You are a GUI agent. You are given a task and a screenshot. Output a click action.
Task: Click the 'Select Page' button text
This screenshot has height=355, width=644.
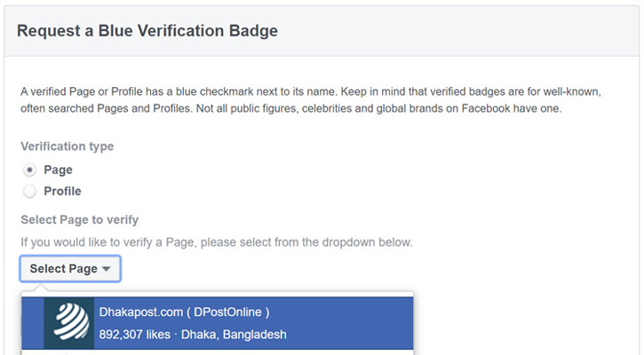point(63,269)
